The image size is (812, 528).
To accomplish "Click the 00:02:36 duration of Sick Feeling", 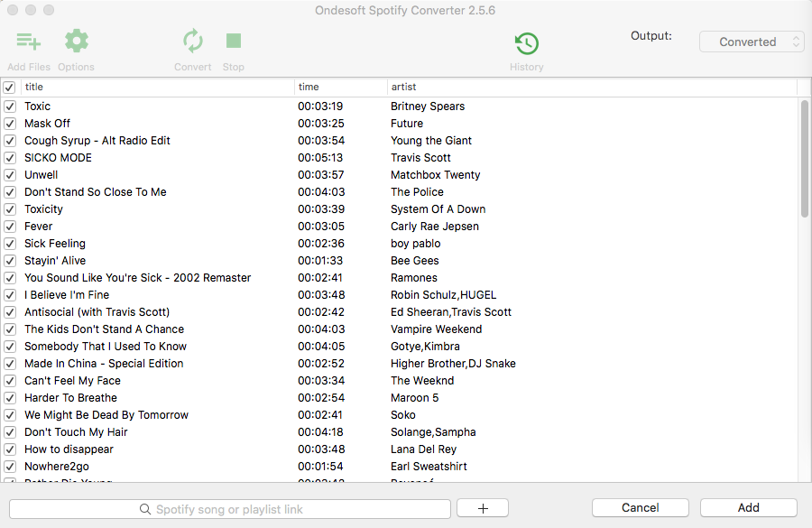I will coord(321,244).
